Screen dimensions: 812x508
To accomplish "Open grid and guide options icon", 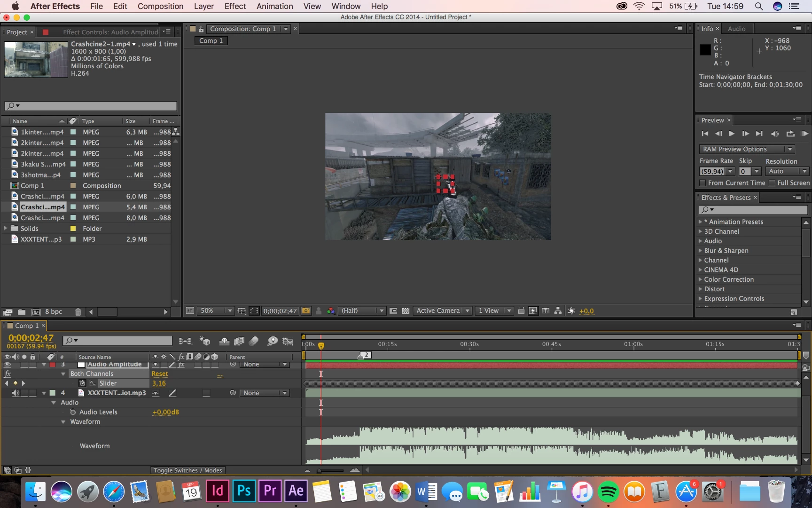I will coord(242,311).
